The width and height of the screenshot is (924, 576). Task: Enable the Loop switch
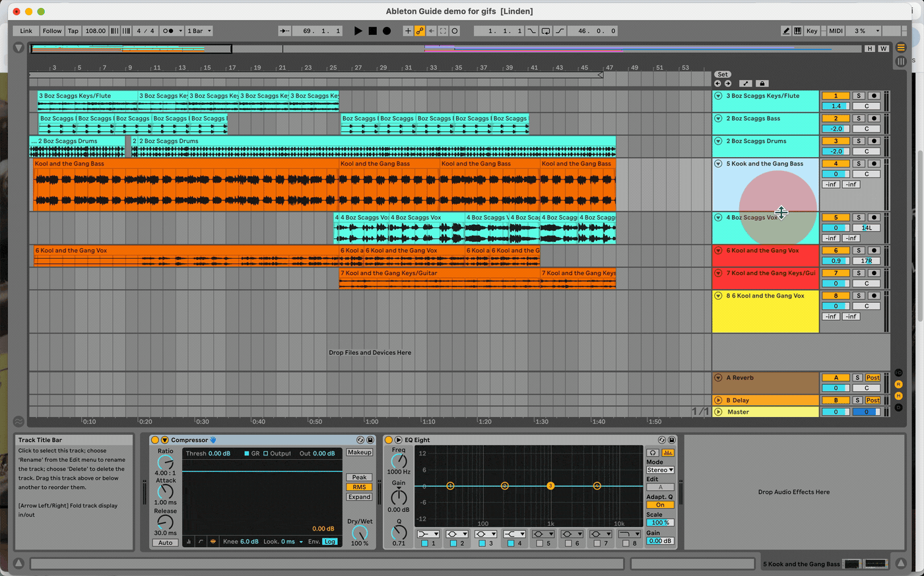[x=545, y=31]
